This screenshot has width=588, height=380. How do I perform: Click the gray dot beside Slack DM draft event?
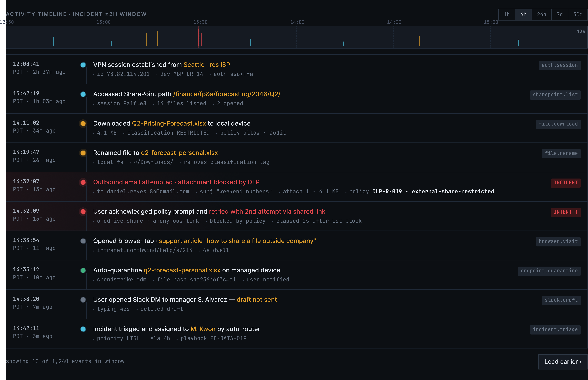click(x=83, y=300)
